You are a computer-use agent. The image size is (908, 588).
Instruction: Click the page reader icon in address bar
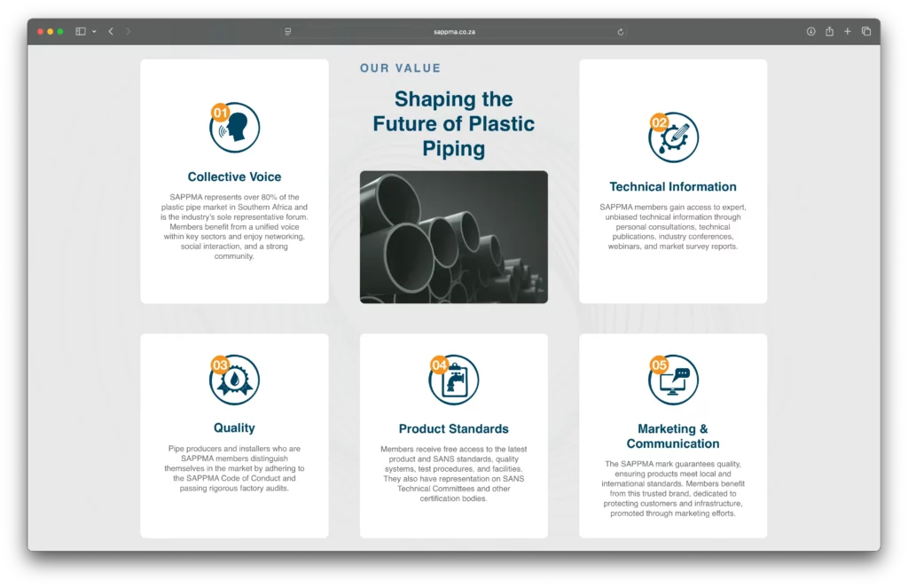coord(288,32)
